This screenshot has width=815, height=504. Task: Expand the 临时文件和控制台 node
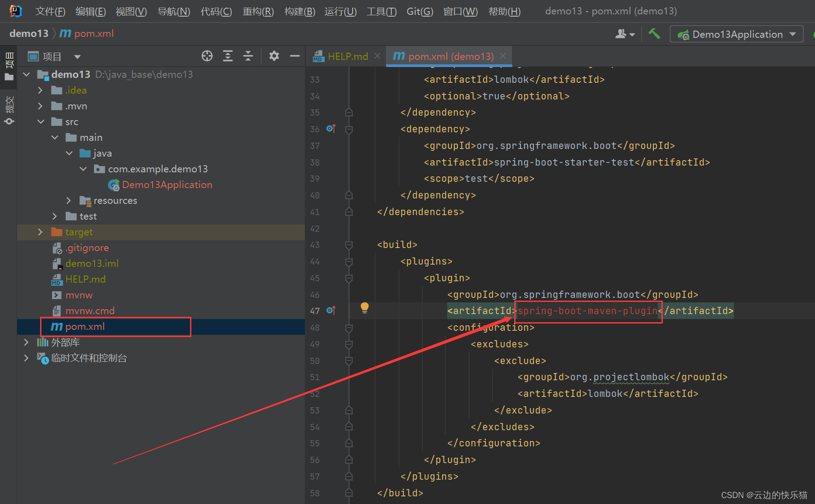[x=27, y=358]
